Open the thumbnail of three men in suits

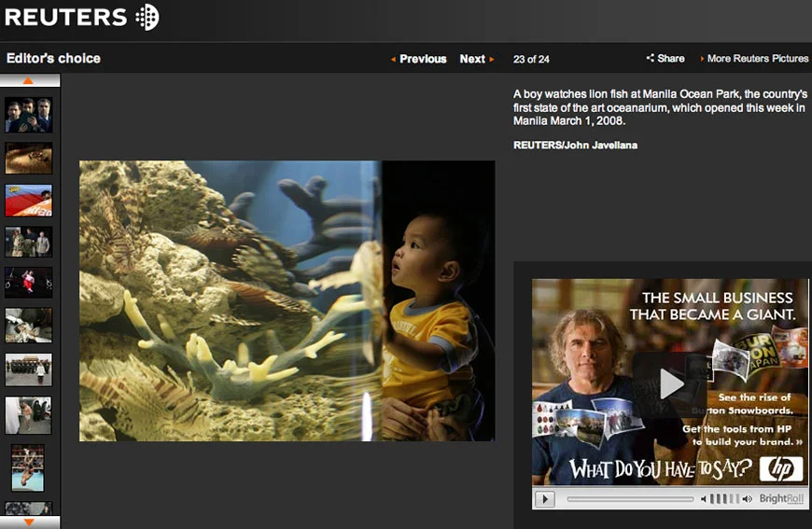click(x=29, y=116)
